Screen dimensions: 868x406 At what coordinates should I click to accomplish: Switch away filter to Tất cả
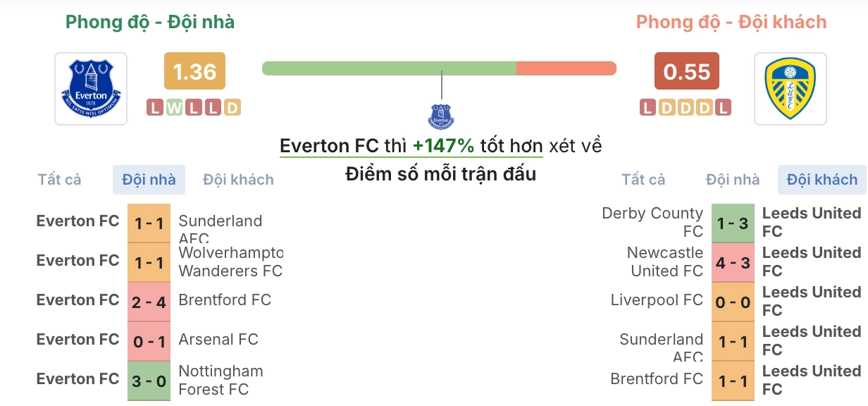tap(643, 179)
